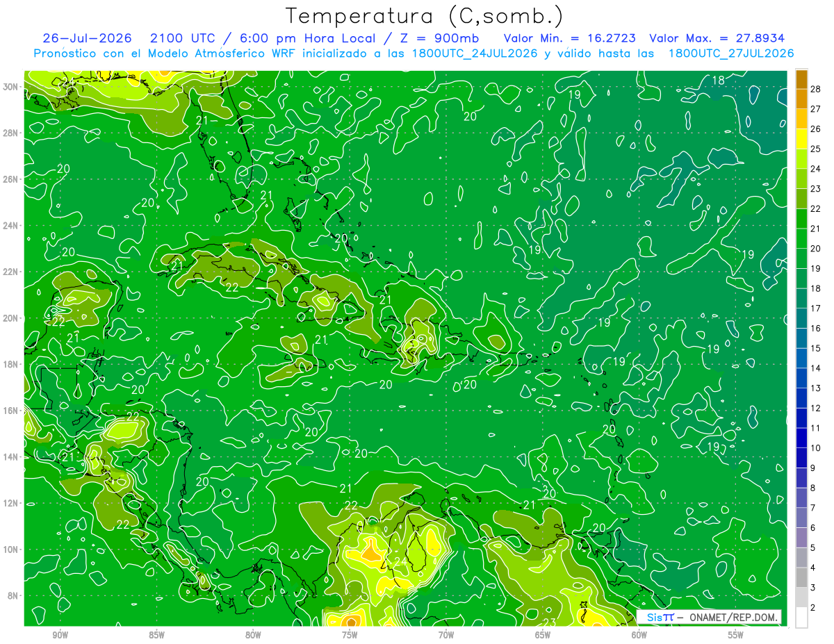Click the legend value '22' on color scale
Screen dimensions: 834x644
(x=817, y=208)
